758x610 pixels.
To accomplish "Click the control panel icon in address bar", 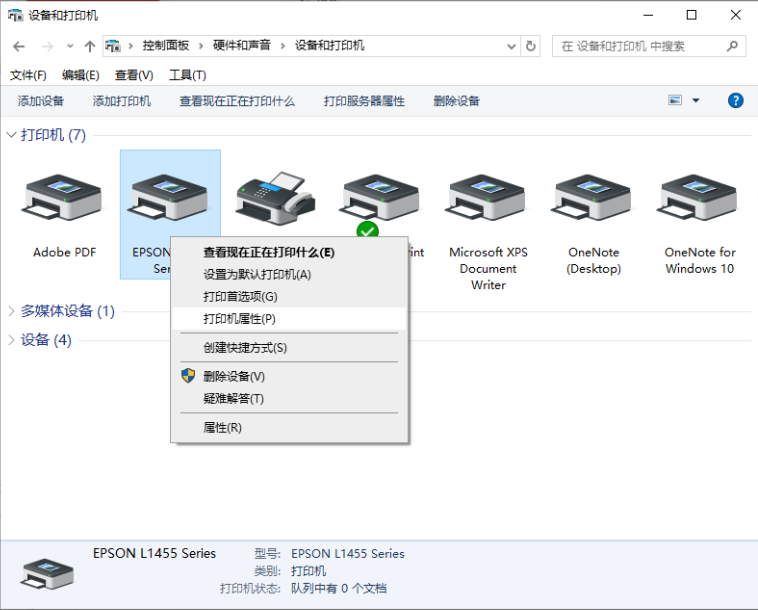I will [x=113, y=46].
